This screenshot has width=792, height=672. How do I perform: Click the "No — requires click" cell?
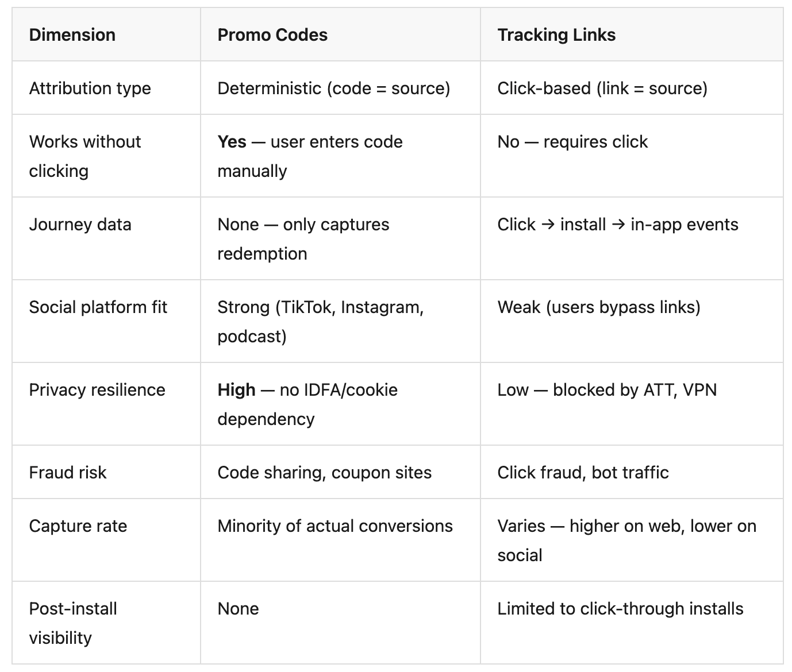[572, 142]
